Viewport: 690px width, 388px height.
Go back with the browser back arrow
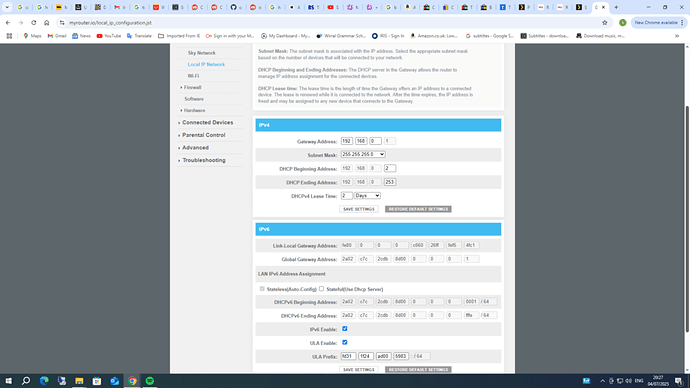(x=8, y=22)
